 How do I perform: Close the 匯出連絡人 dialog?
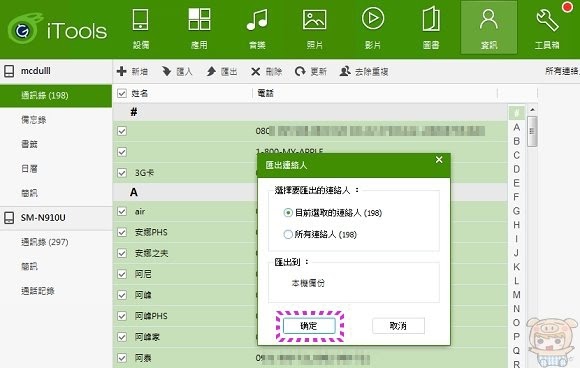point(439,160)
